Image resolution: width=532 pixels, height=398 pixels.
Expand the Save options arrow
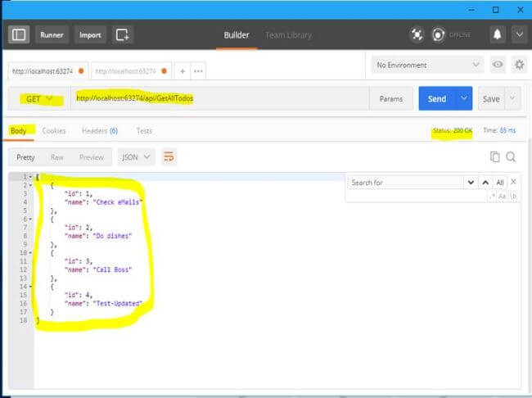(512, 98)
